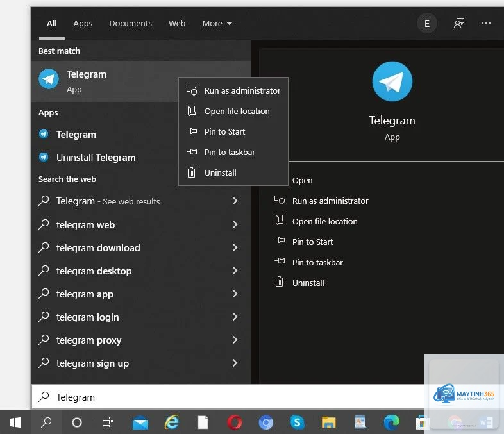This screenshot has width=504, height=434.
Task: Open blank document icon on taskbar
Action: point(203,422)
